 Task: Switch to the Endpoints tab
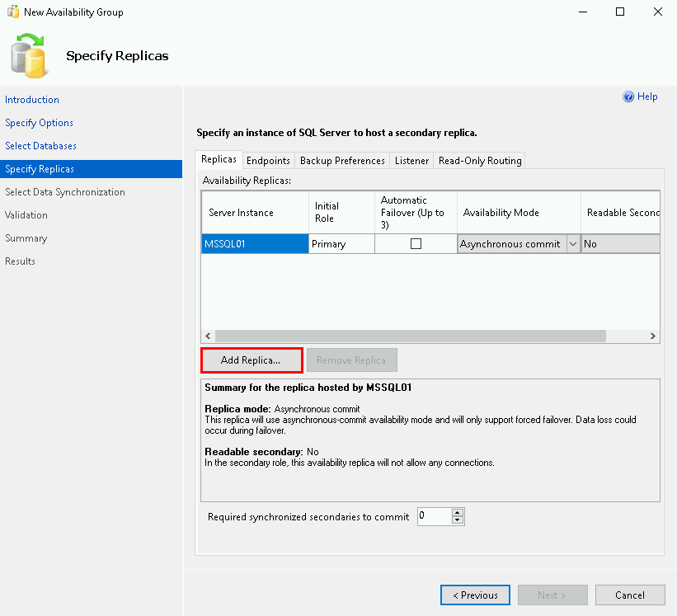(268, 161)
